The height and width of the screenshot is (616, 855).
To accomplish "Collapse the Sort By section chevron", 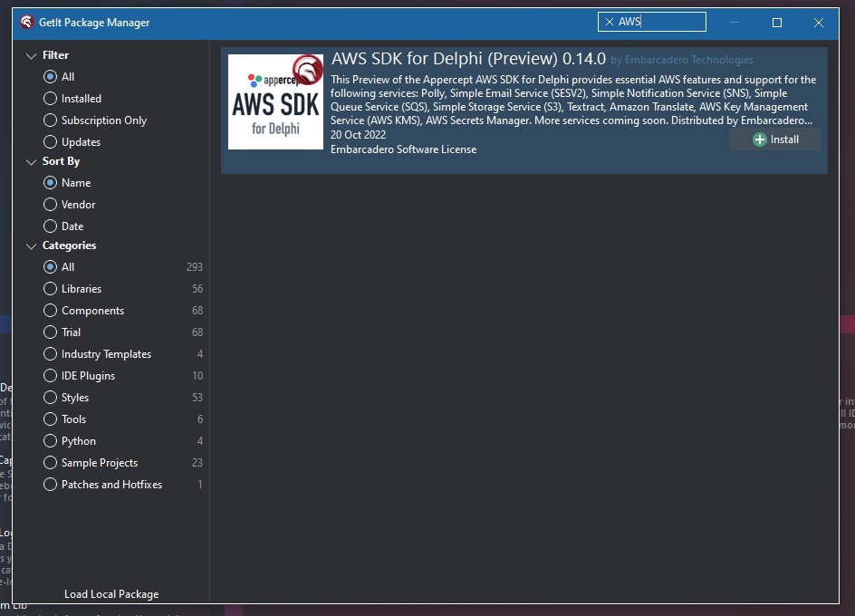I will [31, 162].
